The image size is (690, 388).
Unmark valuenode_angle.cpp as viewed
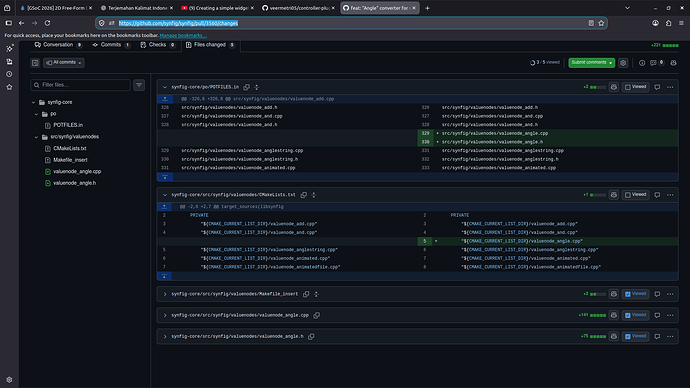coord(636,315)
